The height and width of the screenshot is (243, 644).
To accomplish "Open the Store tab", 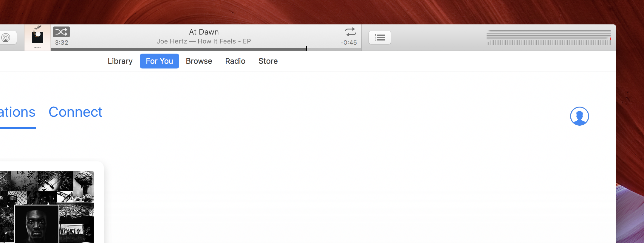I will (268, 61).
